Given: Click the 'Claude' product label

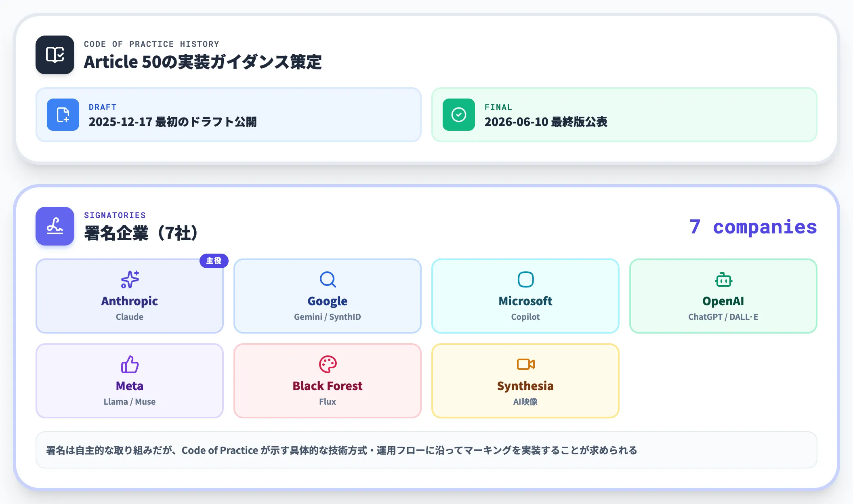Looking at the screenshot, I should [x=130, y=317].
